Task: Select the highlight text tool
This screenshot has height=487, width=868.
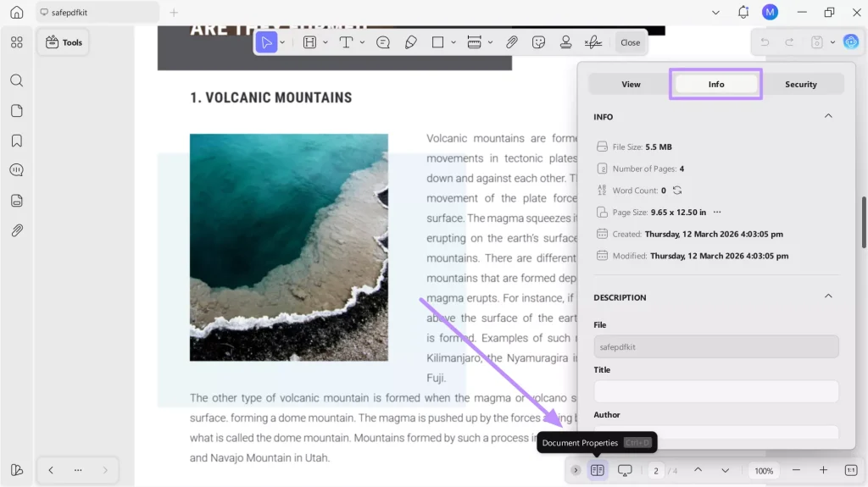Action: pyautogui.click(x=310, y=42)
